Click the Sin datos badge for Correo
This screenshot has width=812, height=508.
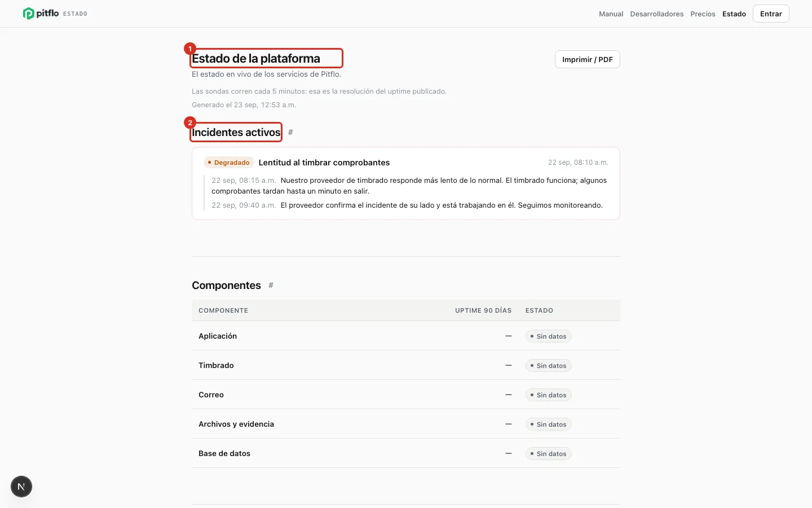pos(549,395)
